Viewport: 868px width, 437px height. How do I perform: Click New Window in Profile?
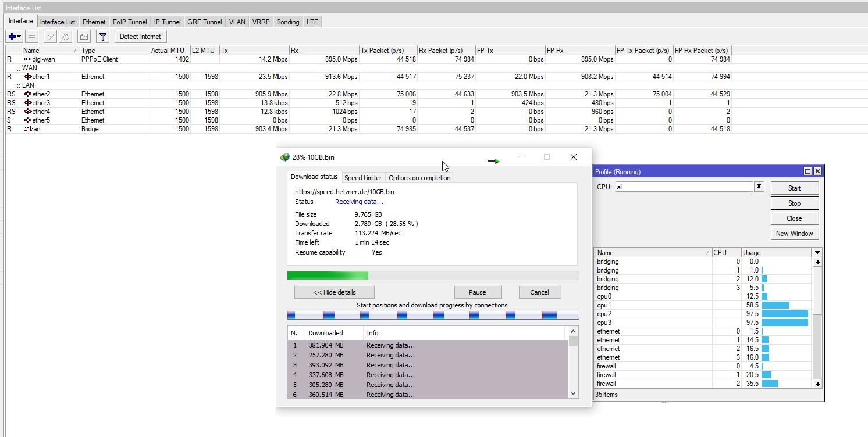click(795, 234)
